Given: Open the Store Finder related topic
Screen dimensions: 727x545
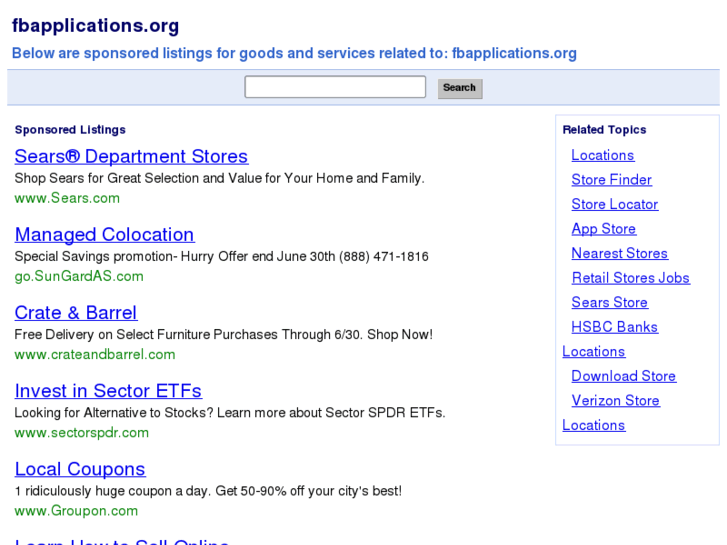Looking at the screenshot, I should [x=612, y=180].
